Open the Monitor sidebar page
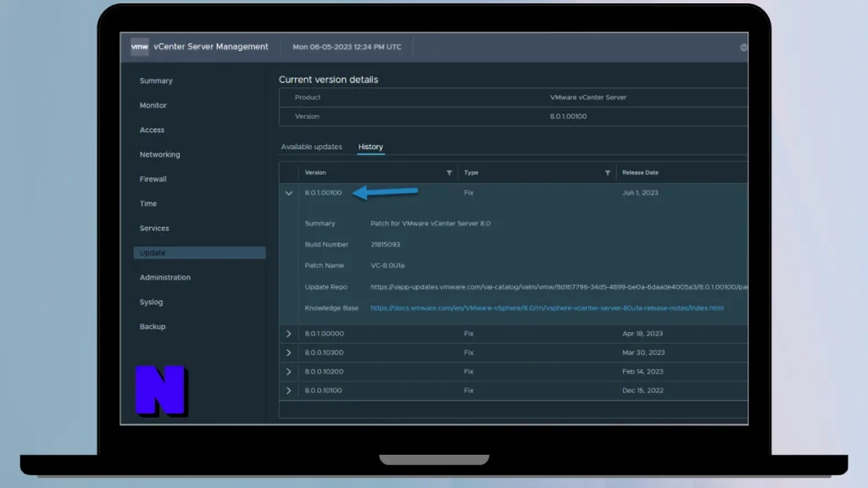The height and width of the screenshot is (488, 868). [x=153, y=105]
